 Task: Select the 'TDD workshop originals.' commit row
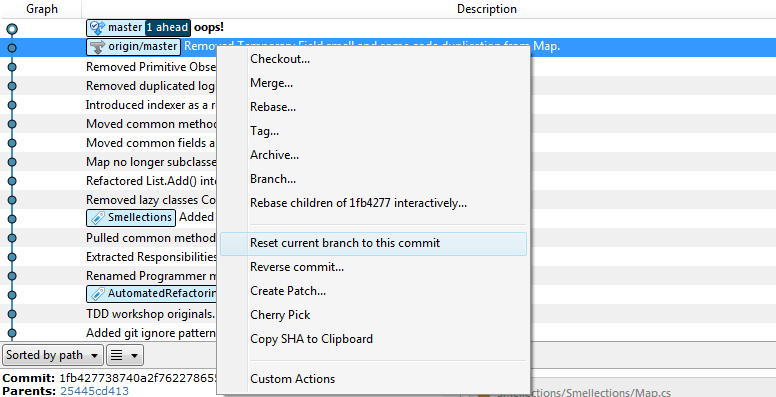(x=108, y=314)
